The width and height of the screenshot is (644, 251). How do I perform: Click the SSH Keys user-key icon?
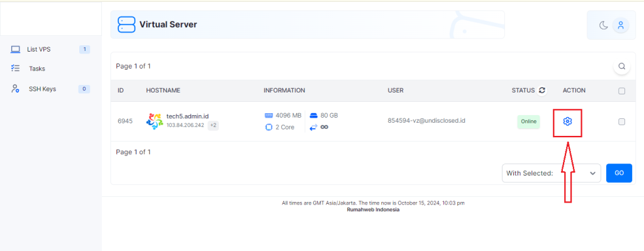pyautogui.click(x=15, y=89)
